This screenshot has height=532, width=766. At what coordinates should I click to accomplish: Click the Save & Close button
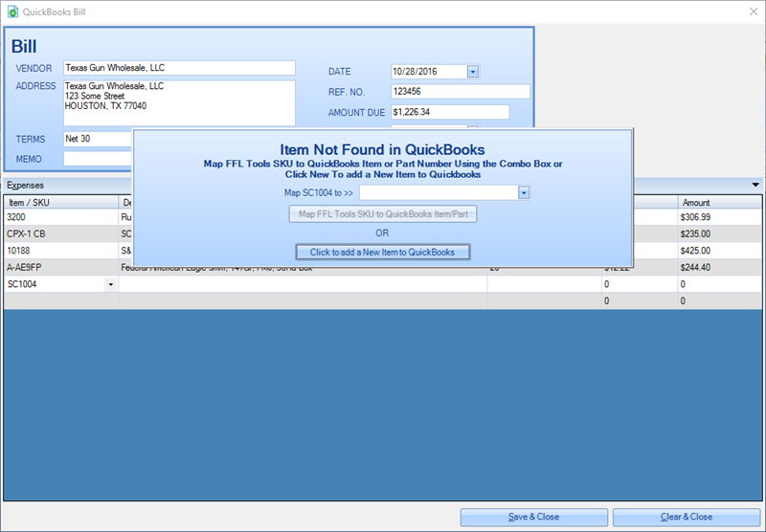(x=534, y=517)
